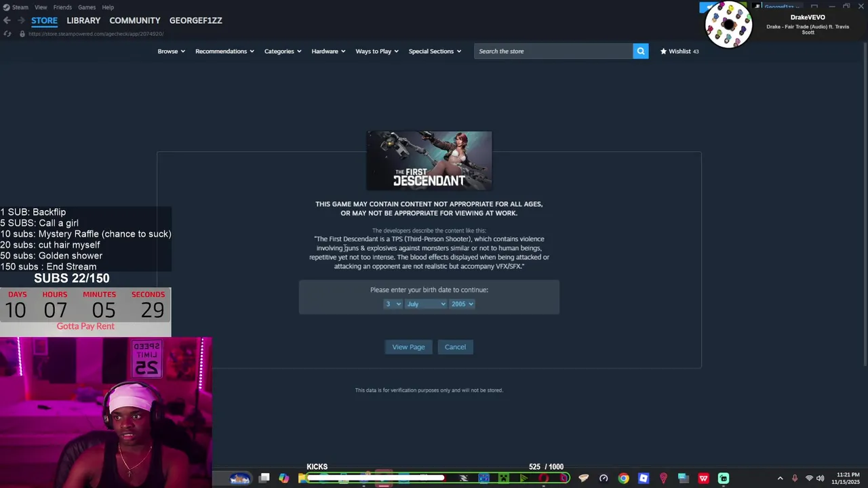The height and width of the screenshot is (488, 868).
Task: Open the Friends menu
Action: point(62,7)
